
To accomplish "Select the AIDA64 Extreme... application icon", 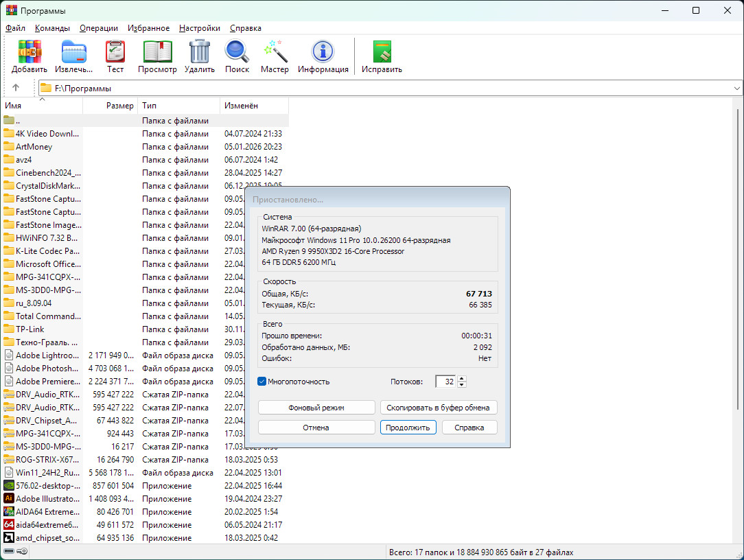I will tap(8, 511).
